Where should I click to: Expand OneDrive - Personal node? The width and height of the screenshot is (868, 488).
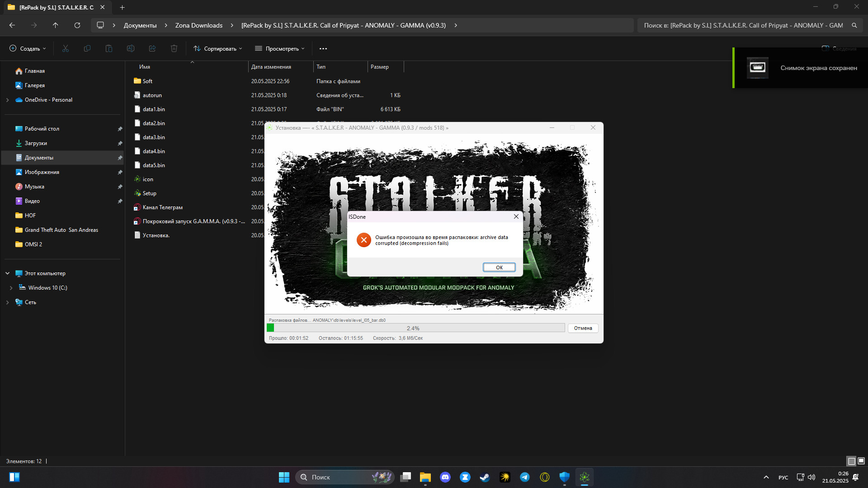click(7, 100)
